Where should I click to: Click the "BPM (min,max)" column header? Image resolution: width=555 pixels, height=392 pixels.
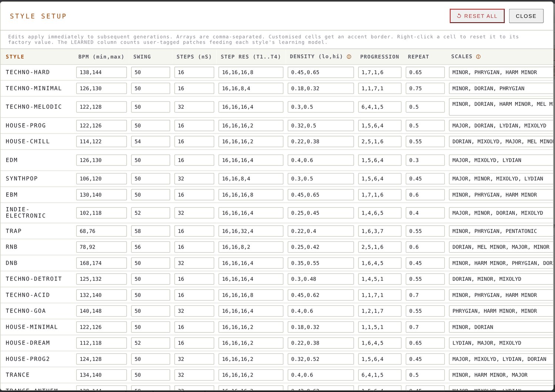101,57
